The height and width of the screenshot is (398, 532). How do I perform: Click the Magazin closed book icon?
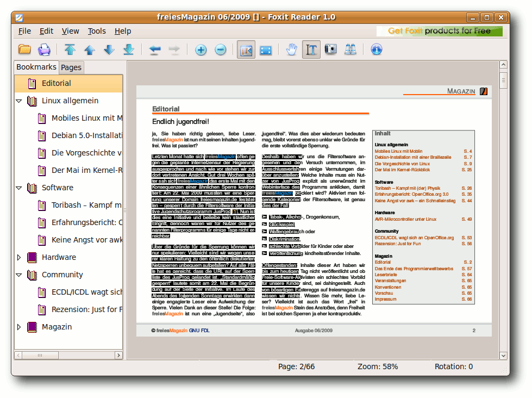point(32,327)
